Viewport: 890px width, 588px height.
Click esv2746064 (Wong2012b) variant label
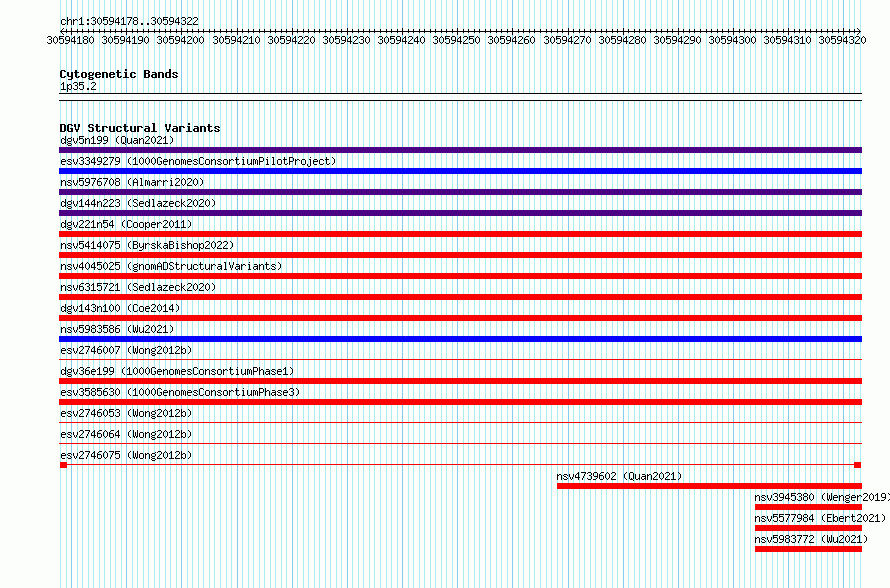pos(126,434)
